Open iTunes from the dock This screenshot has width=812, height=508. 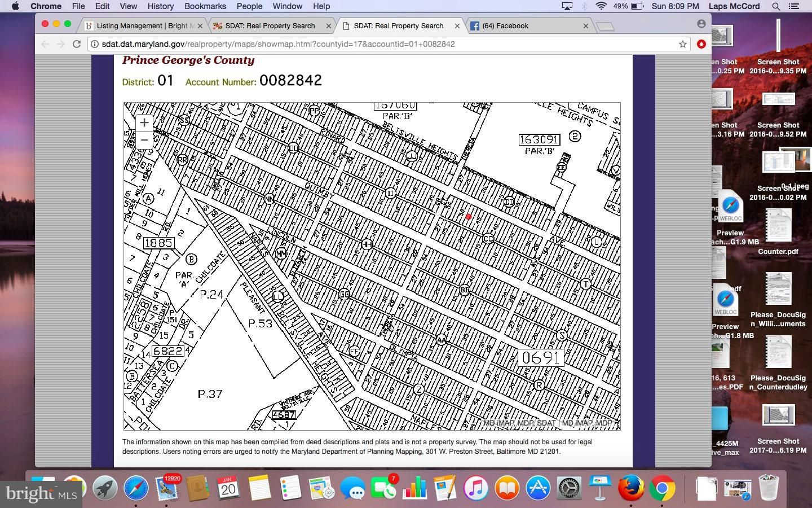476,488
